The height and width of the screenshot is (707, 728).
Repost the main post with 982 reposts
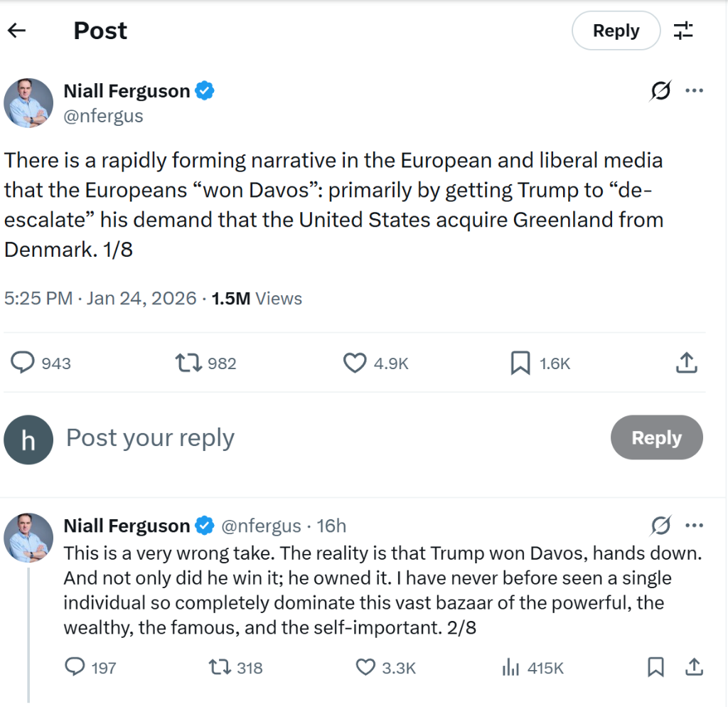pyautogui.click(x=188, y=363)
